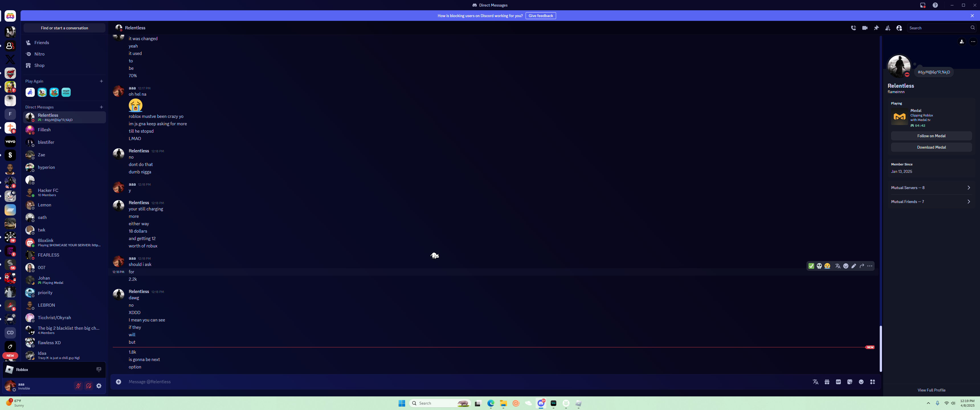The width and height of the screenshot is (980, 410).
Task: Click the Message @Relentless input field
Action: 456,382
